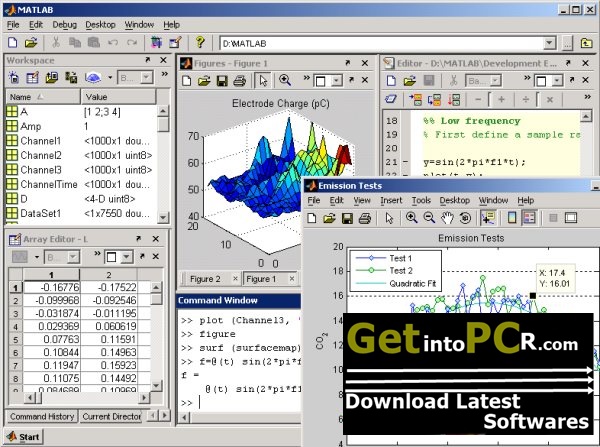Viewport: 600px width, 447px height.
Task: Click the browse for folder ellipsis button
Action: point(567,43)
